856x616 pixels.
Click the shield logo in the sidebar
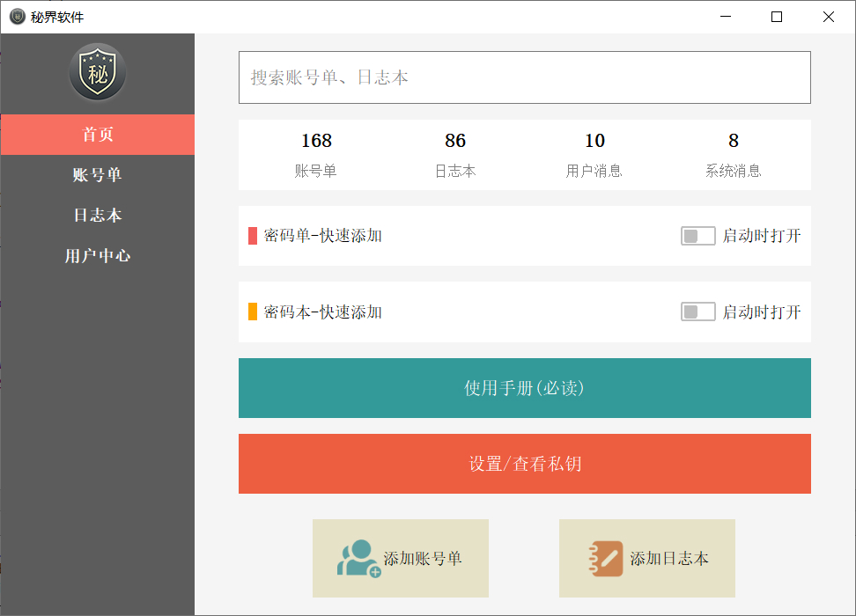point(98,72)
